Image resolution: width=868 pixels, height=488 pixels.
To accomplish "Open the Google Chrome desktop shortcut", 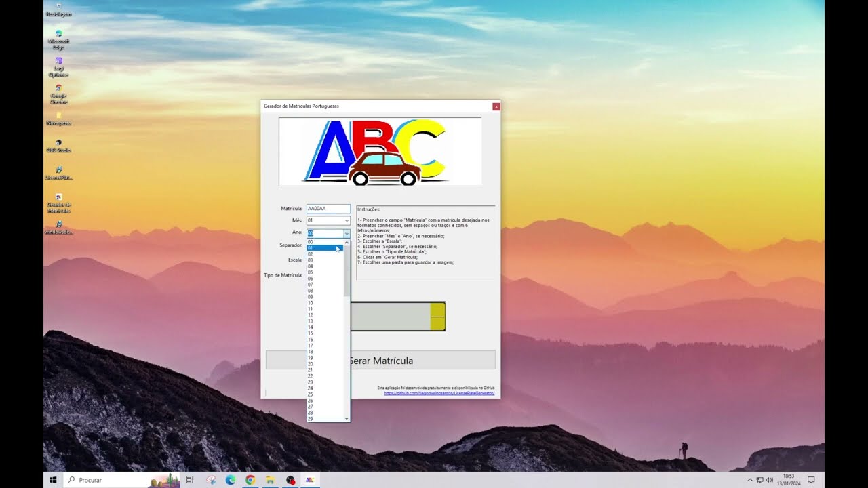I will point(59,94).
